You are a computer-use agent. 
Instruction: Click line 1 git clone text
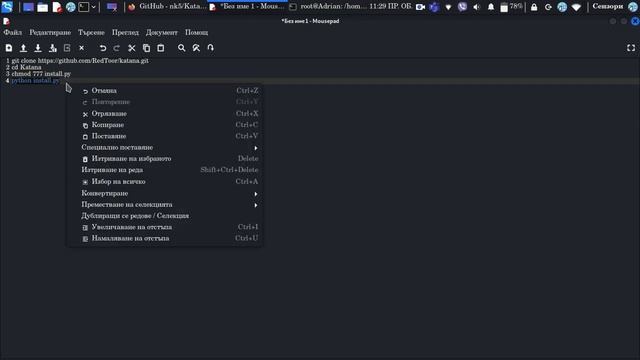tap(80, 61)
